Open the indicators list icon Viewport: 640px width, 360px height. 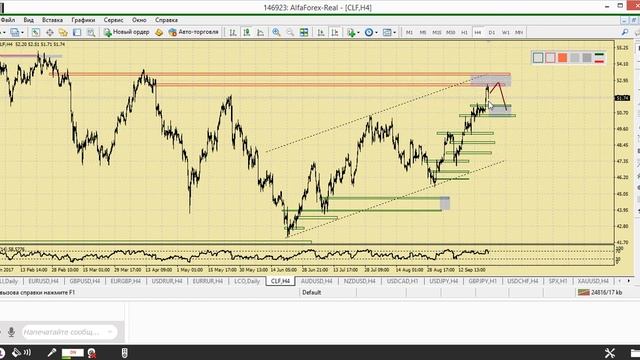351,32
